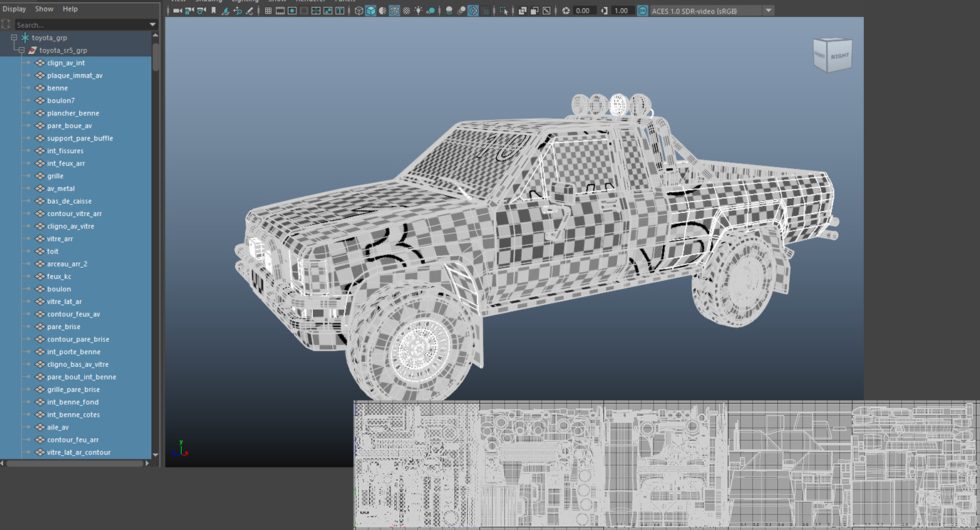Open the Display menu in Outliner

coord(14,9)
